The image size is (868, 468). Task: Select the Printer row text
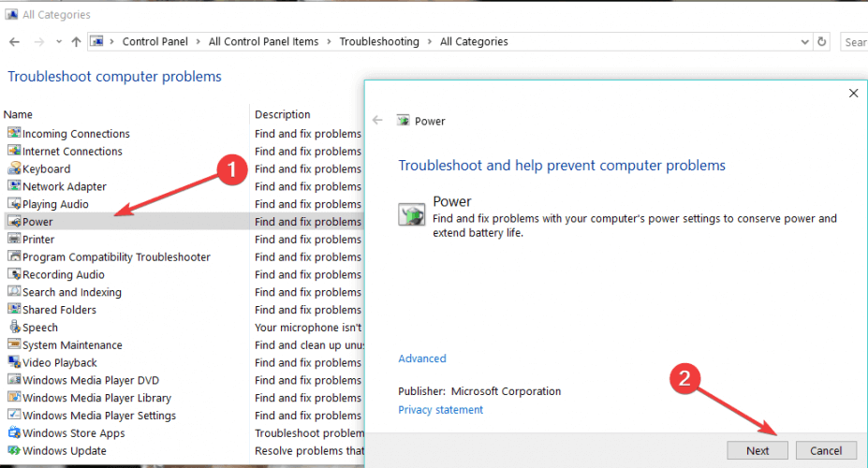point(38,240)
